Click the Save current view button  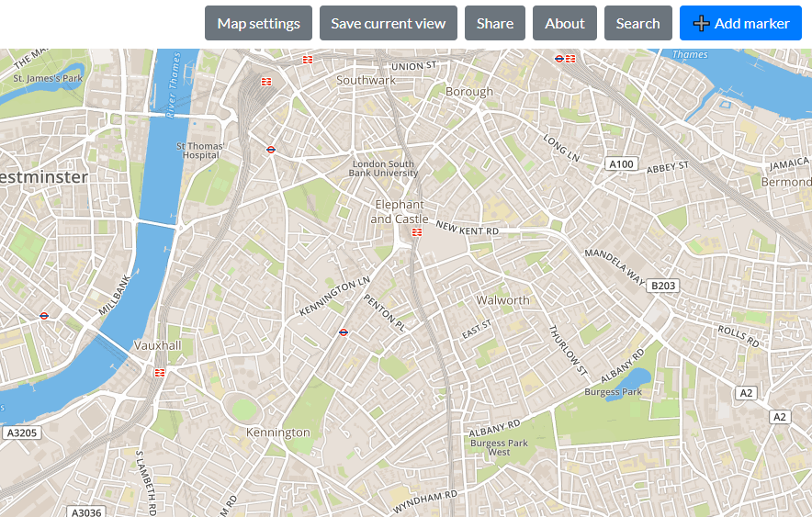pos(389,23)
